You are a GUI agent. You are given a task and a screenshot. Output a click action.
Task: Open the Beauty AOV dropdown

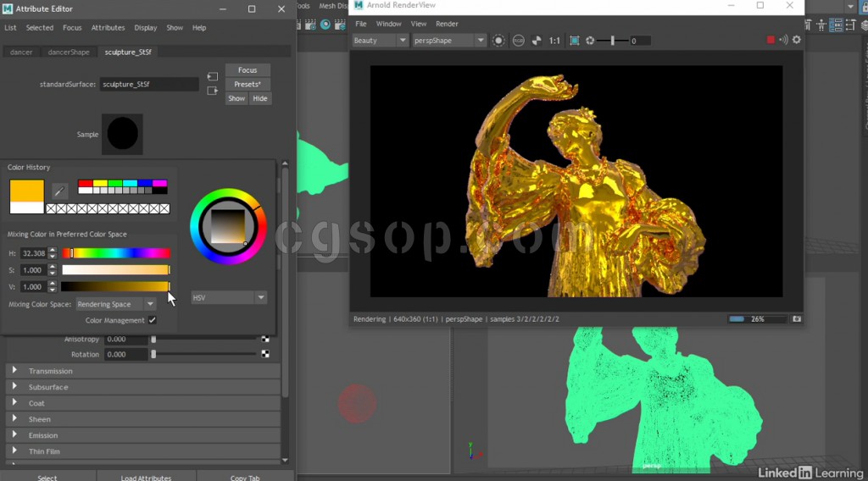click(x=380, y=41)
